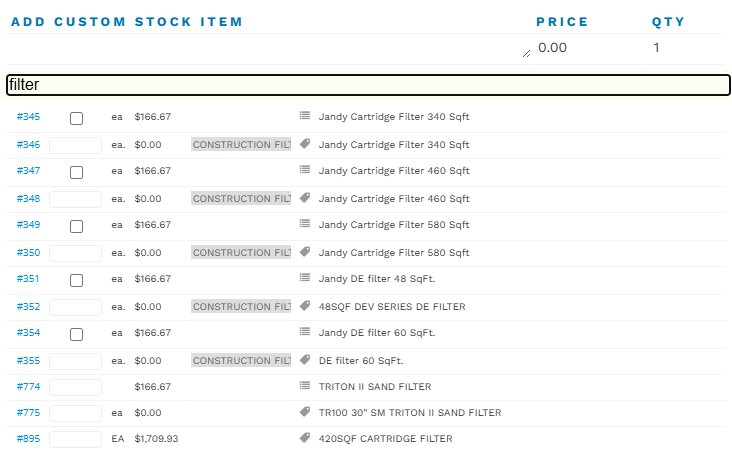Click list icon beside Jandy DE filter 60 SqFt.

(305, 332)
